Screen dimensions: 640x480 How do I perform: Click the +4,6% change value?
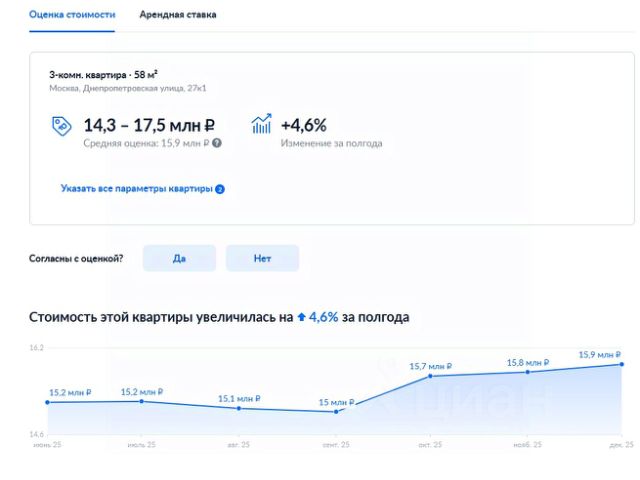tap(304, 125)
